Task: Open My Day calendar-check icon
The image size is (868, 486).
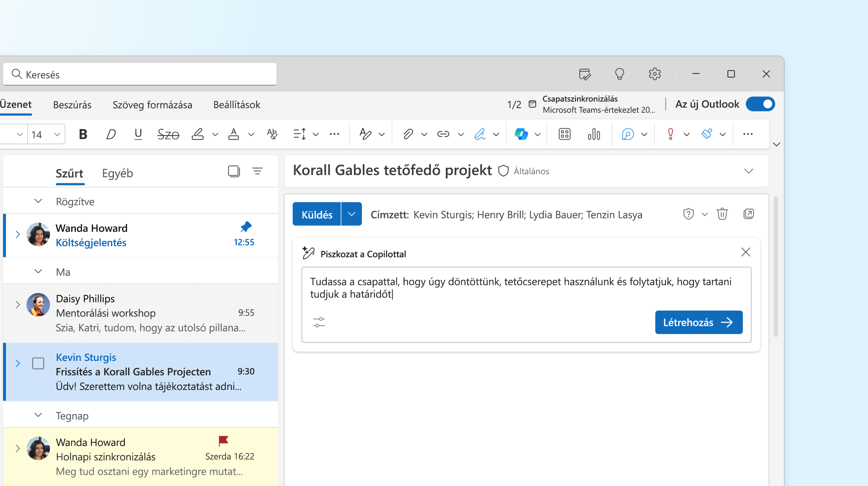Action: (x=585, y=74)
